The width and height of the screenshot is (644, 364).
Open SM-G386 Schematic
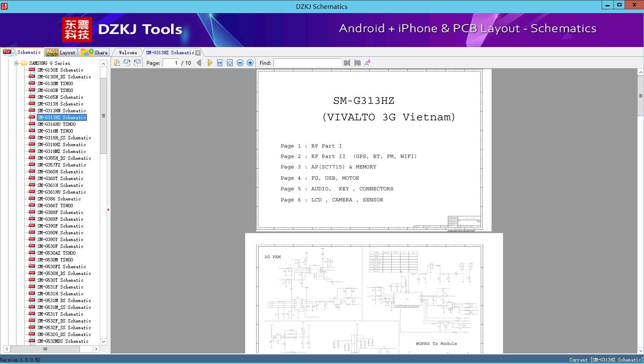click(59, 199)
